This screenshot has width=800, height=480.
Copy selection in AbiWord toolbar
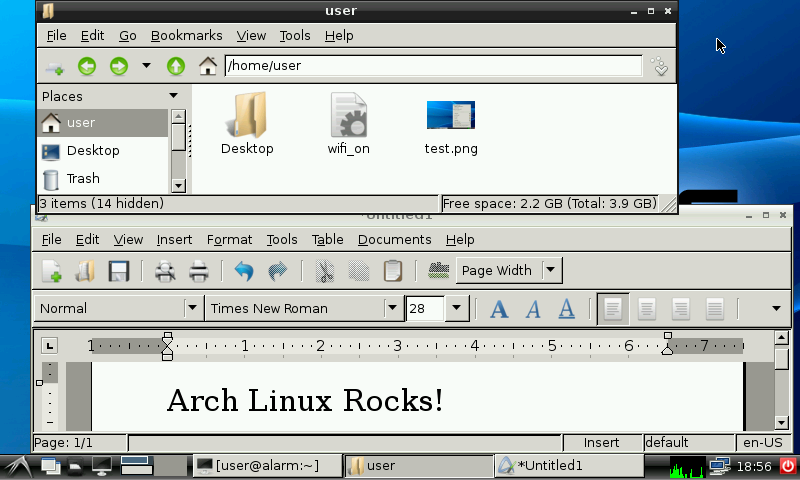359,271
